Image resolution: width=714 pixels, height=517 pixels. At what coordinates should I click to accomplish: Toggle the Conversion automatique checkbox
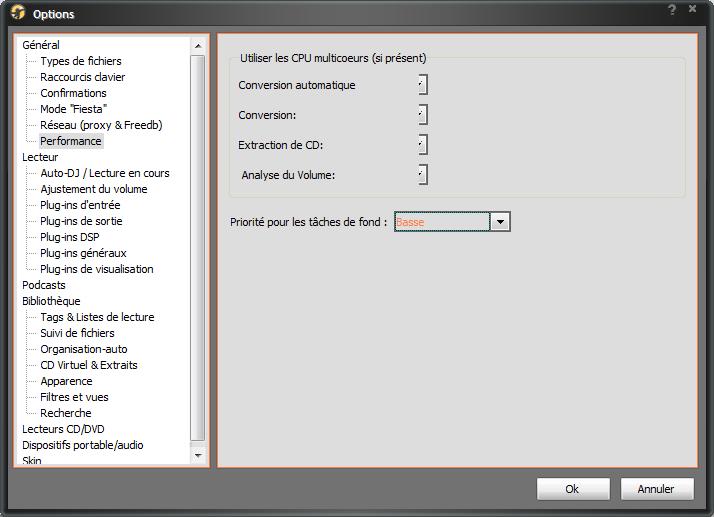[x=423, y=85]
